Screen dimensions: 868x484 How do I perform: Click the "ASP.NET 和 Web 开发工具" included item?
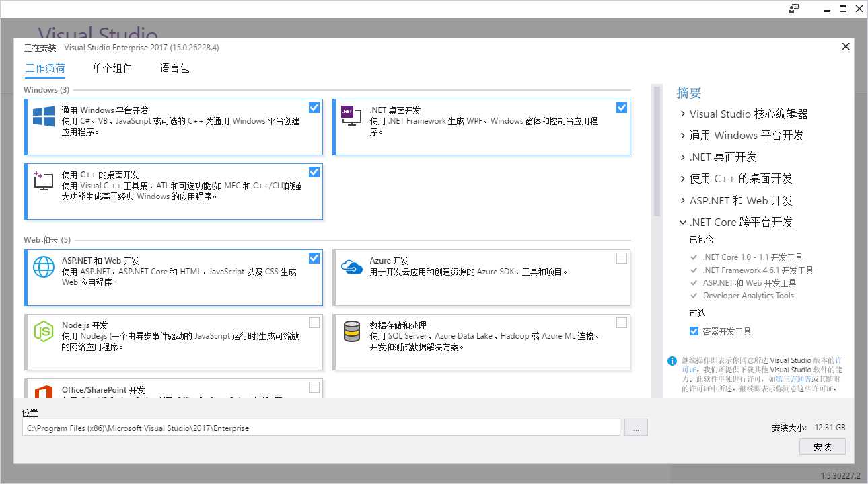[750, 283]
